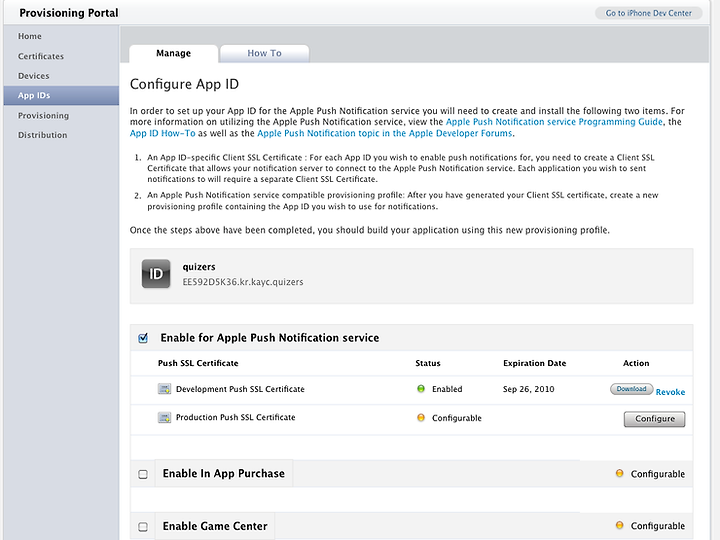Screen dimensions: 720x540
Task: Click the Enable In App Purchase label
Action: point(224,473)
